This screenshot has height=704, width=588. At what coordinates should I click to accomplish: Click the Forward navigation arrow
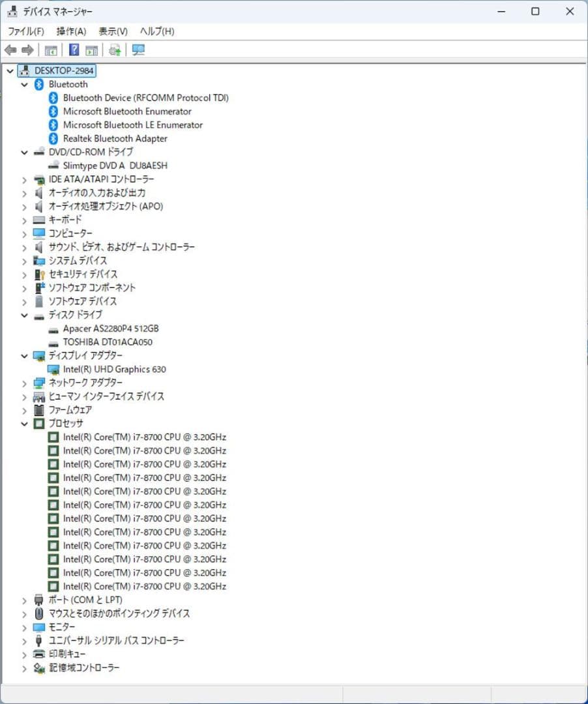click(27, 50)
